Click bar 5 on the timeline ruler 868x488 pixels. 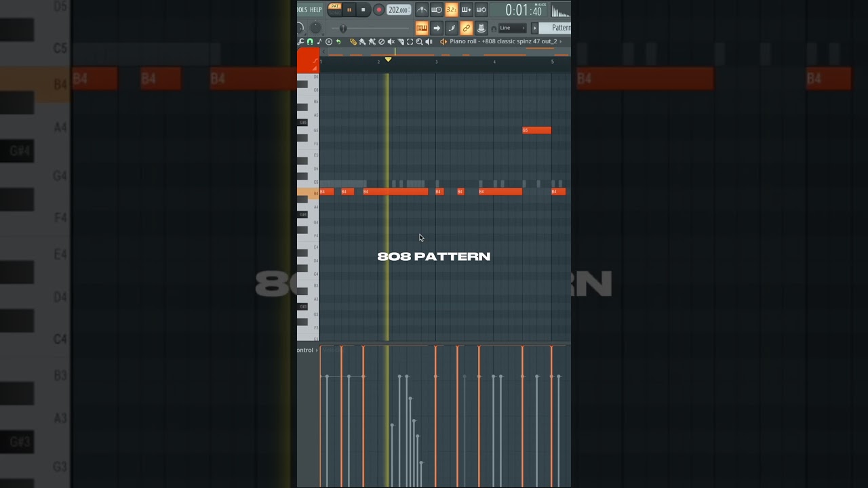(553, 62)
